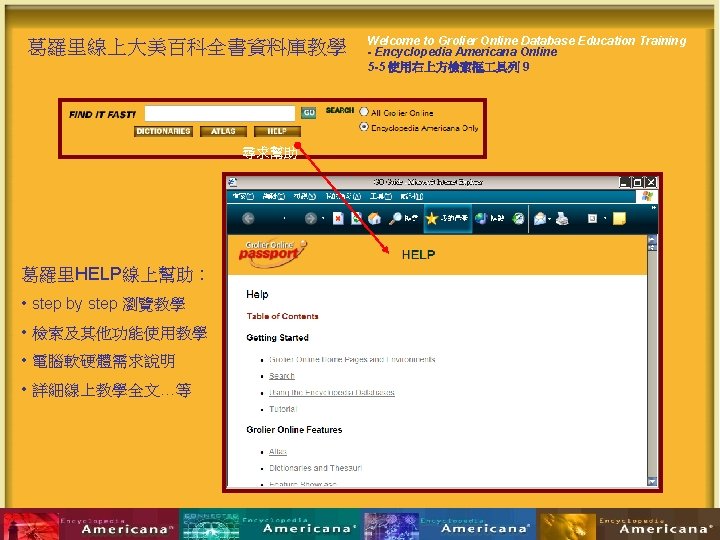The width and height of the screenshot is (720, 540).
Task: Click the help page scrollbar down arrow
Action: (x=652, y=481)
